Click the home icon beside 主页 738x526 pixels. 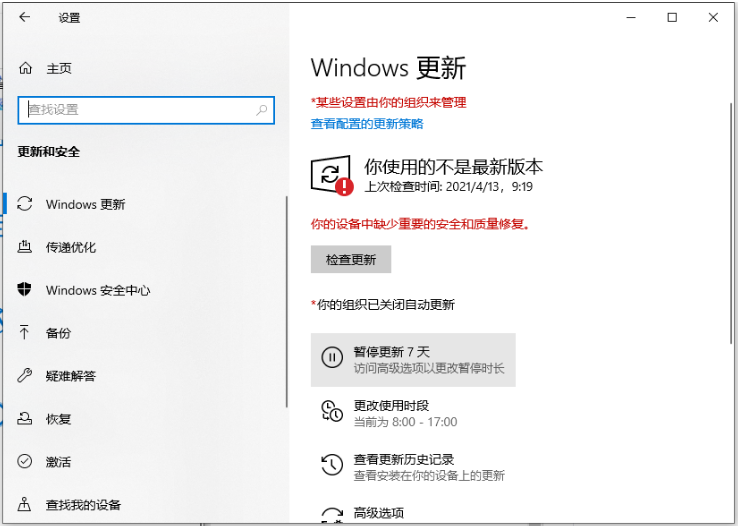25,68
